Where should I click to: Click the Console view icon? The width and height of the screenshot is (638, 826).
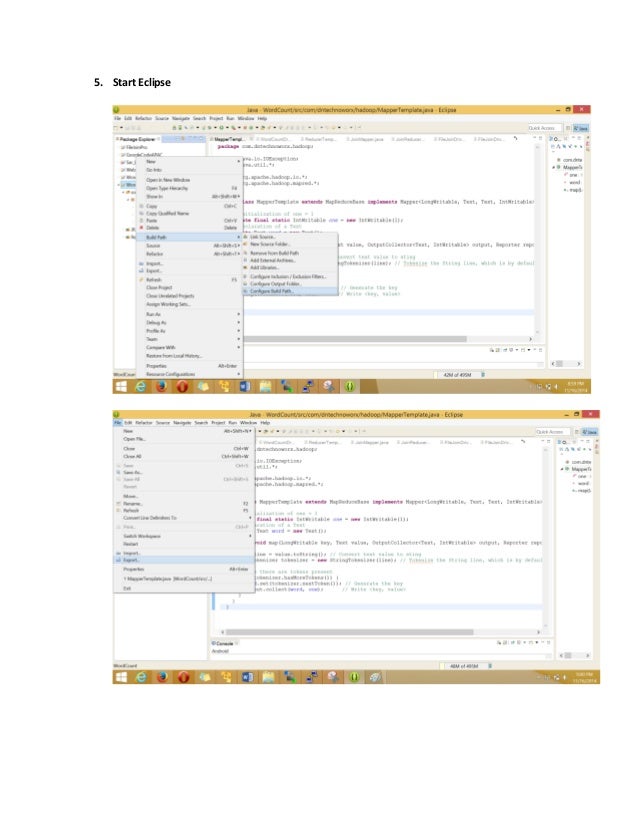[x=214, y=643]
